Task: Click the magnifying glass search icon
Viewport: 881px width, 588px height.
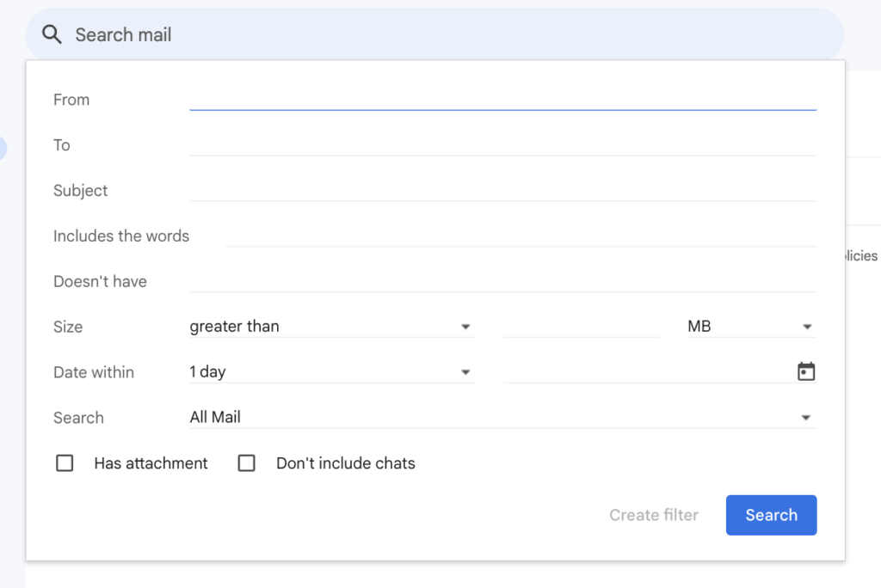Action: point(52,34)
